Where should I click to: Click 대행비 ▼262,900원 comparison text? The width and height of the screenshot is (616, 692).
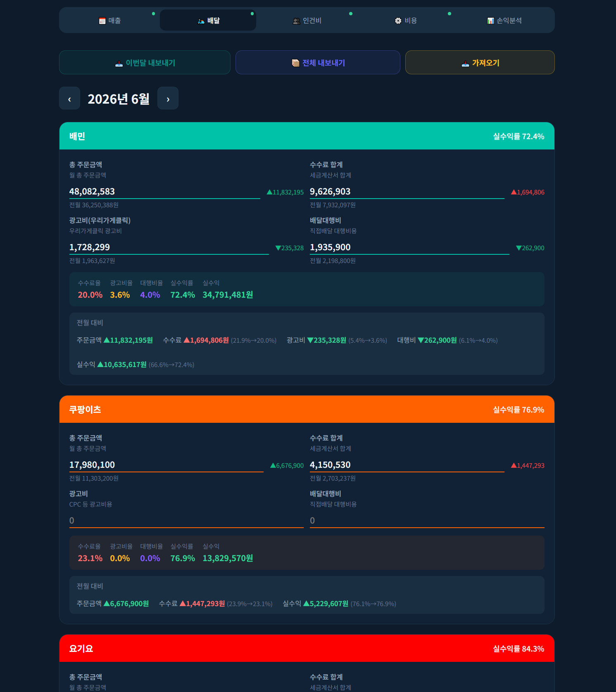[x=447, y=340]
